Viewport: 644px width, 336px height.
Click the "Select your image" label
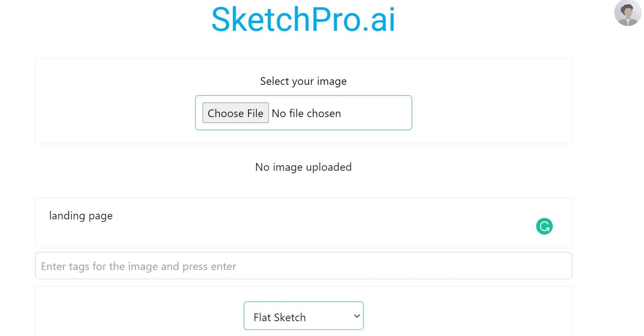[303, 81]
